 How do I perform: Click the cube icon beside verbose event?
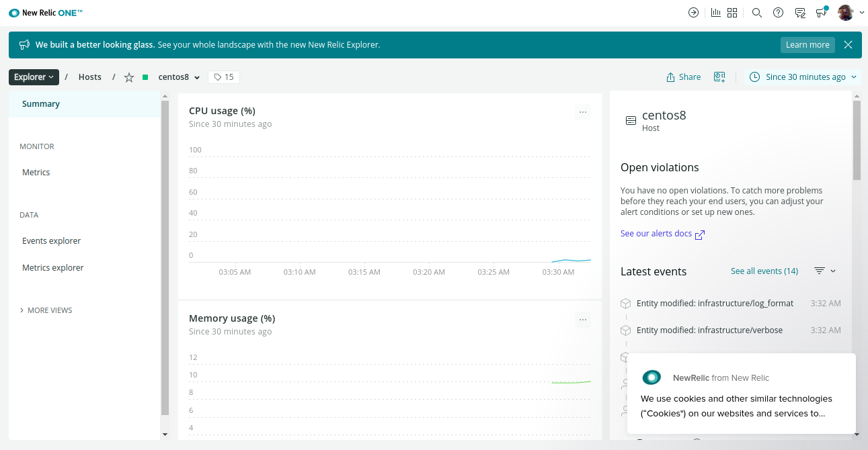pos(626,330)
